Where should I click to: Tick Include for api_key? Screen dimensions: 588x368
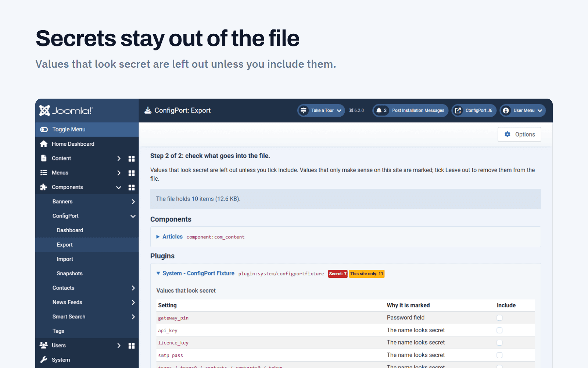(x=499, y=330)
